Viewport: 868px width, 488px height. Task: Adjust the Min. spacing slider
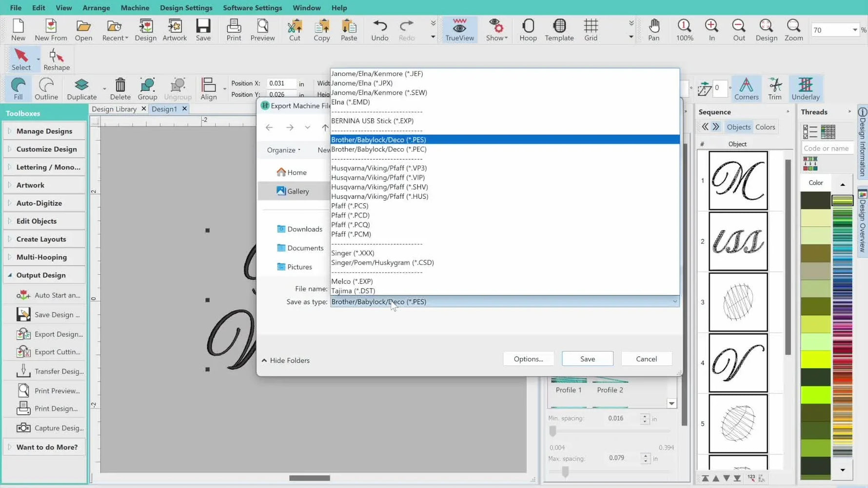pos(552,431)
